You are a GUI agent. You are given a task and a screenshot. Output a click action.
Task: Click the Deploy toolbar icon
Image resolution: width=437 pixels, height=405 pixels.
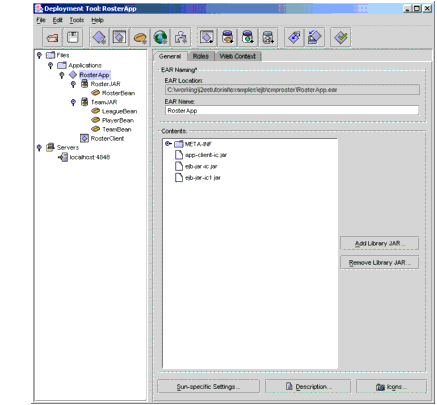[x=294, y=37]
